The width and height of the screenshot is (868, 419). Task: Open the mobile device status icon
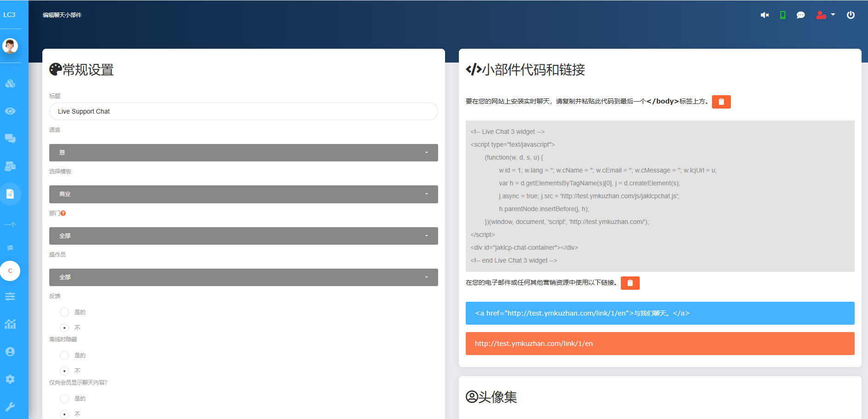click(x=782, y=15)
